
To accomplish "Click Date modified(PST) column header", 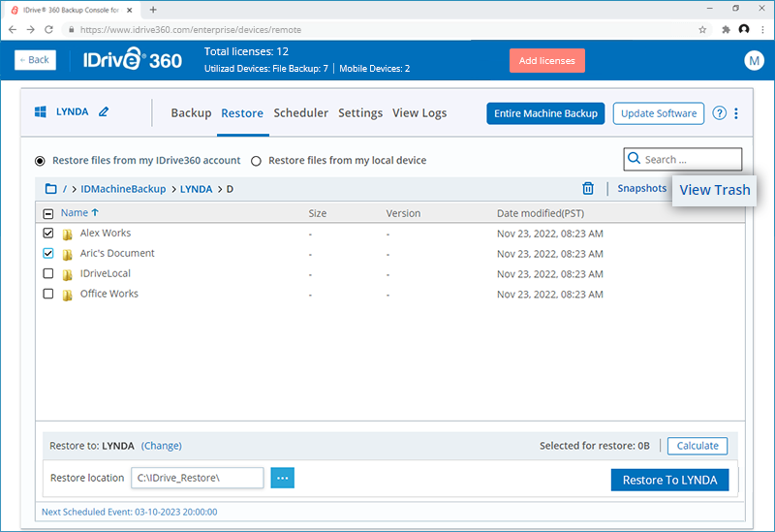I will (541, 213).
